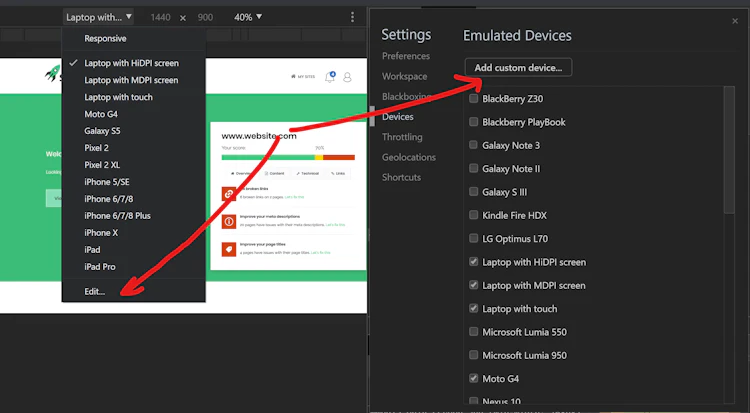Uncheck Laptop with MDPI screen checkbox
The width and height of the screenshot is (750, 413).
(x=474, y=285)
